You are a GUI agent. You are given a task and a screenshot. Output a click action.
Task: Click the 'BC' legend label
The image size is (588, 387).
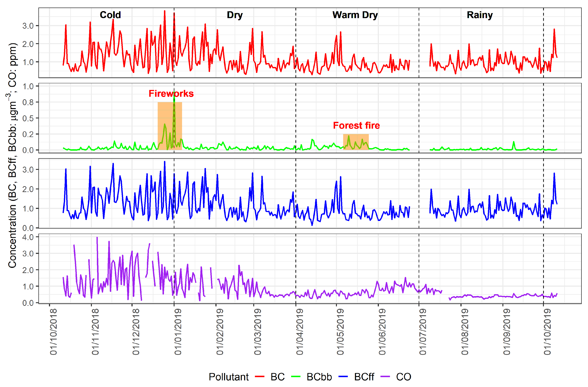click(x=278, y=377)
